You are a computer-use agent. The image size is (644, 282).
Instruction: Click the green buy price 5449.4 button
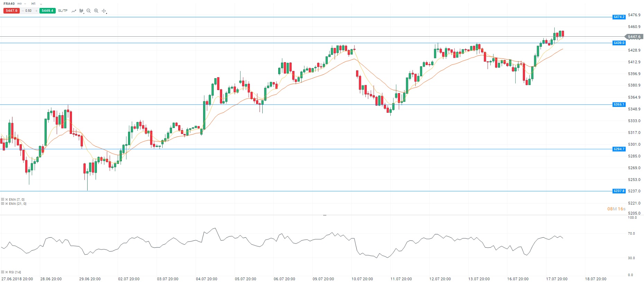pyautogui.click(x=47, y=11)
